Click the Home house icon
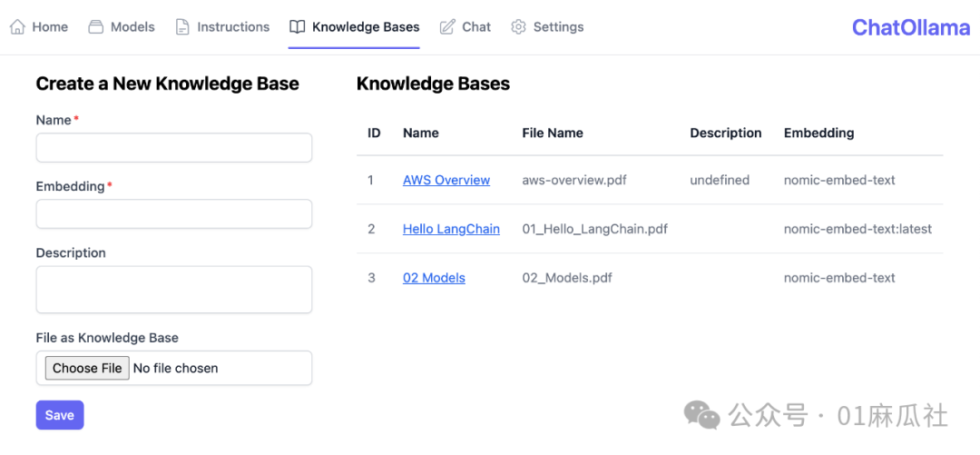 [x=17, y=27]
